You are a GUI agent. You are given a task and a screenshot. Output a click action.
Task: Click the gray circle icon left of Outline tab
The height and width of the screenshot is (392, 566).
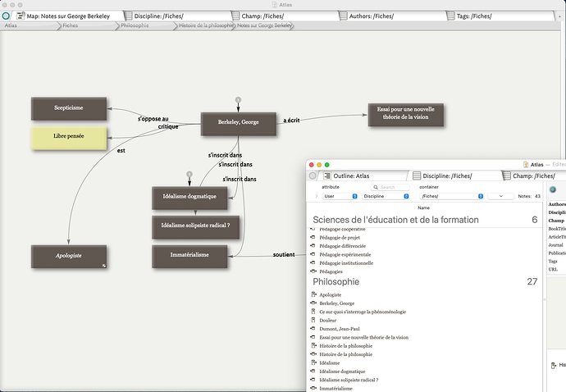pos(313,175)
